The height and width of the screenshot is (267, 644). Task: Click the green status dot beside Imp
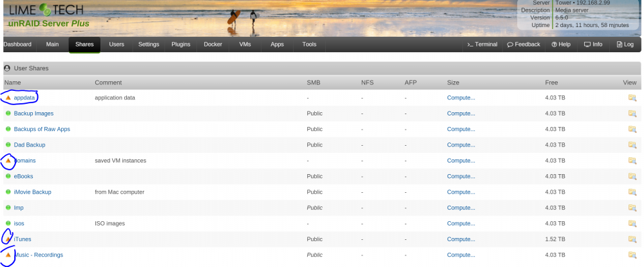pyautogui.click(x=8, y=208)
